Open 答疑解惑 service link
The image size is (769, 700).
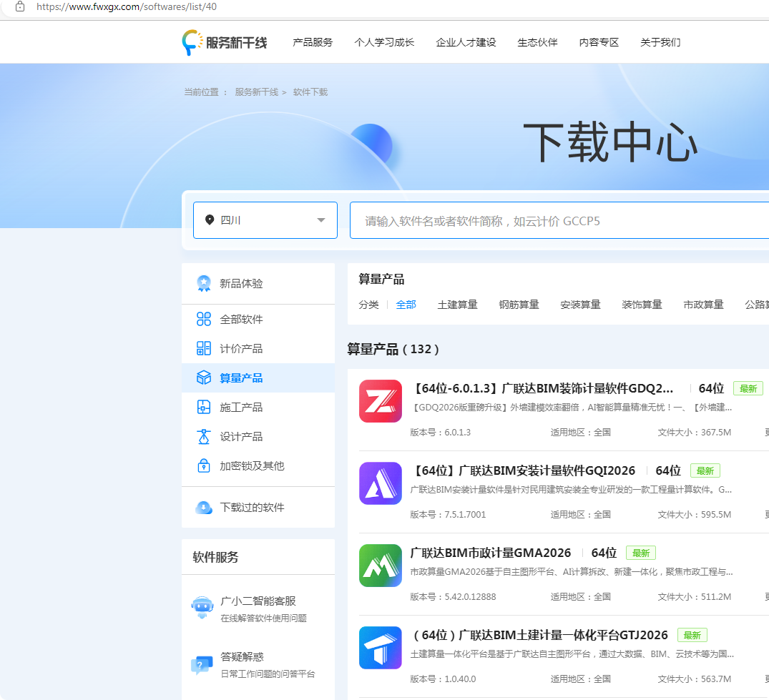(x=242, y=657)
